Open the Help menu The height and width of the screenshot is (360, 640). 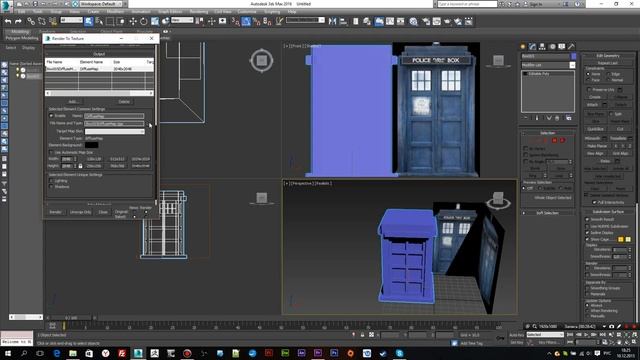292,11
